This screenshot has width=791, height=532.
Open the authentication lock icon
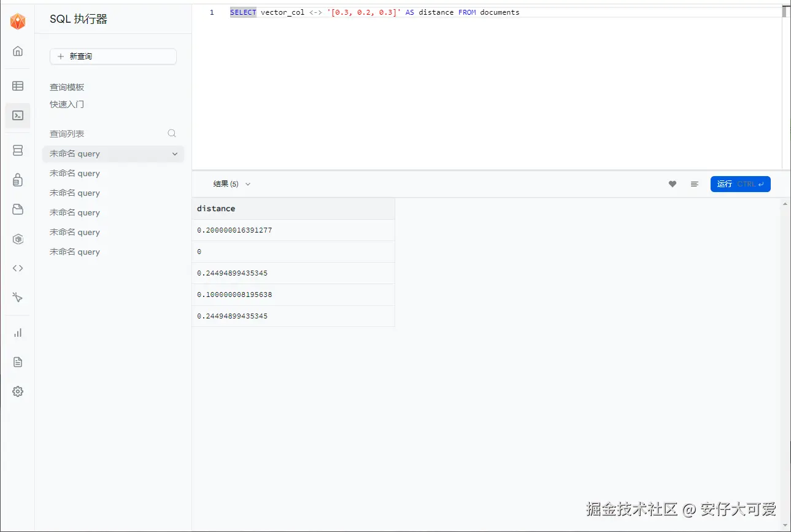click(18, 180)
